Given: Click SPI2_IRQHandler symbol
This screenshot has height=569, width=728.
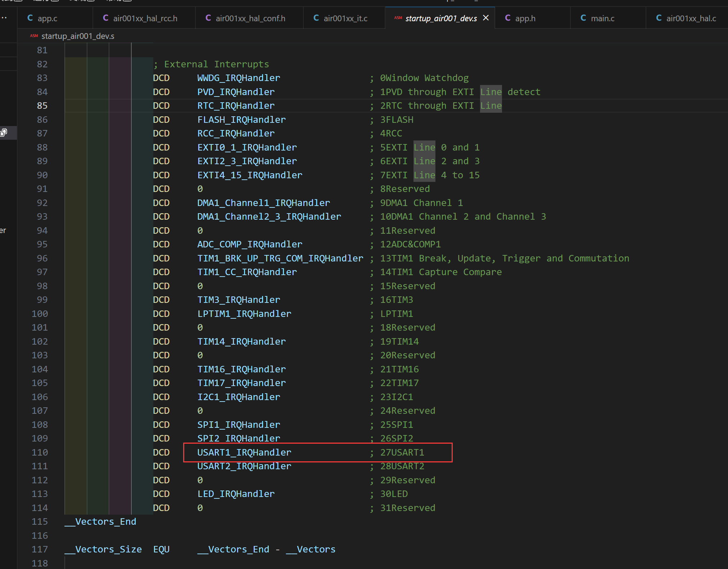Looking at the screenshot, I should pos(239,439).
